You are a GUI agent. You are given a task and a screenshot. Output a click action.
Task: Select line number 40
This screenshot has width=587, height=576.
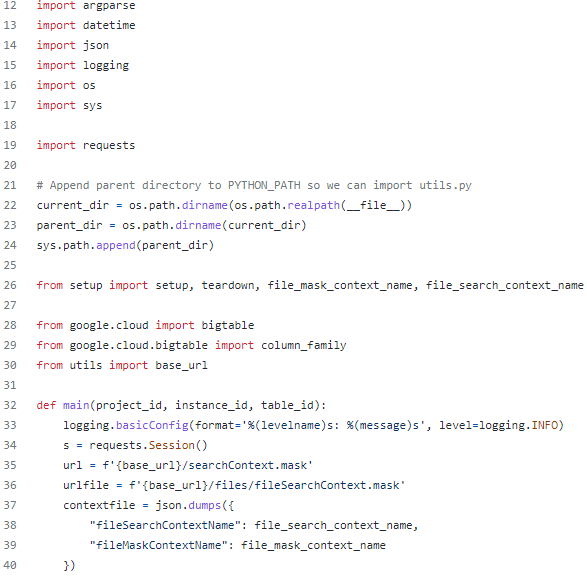[x=10, y=565]
